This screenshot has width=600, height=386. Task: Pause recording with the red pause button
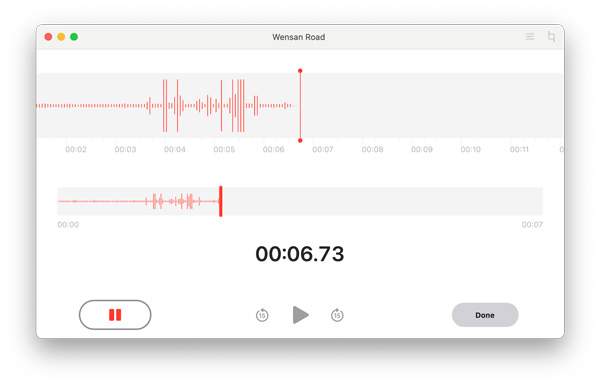click(x=115, y=315)
